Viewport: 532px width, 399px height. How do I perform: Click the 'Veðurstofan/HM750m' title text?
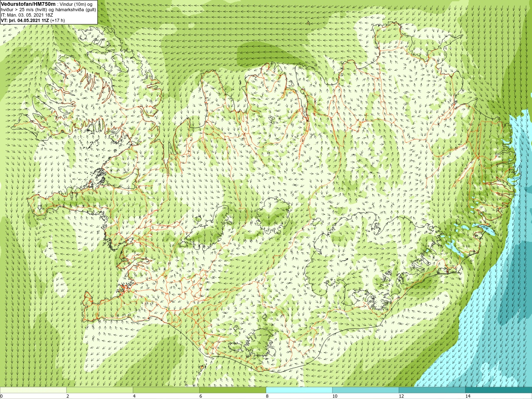28,4
